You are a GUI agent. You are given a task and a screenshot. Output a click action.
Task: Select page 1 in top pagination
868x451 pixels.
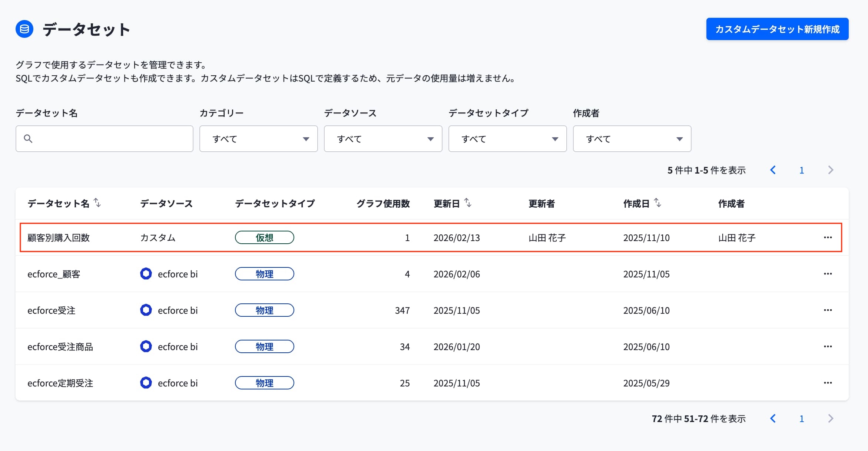point(802,170)
